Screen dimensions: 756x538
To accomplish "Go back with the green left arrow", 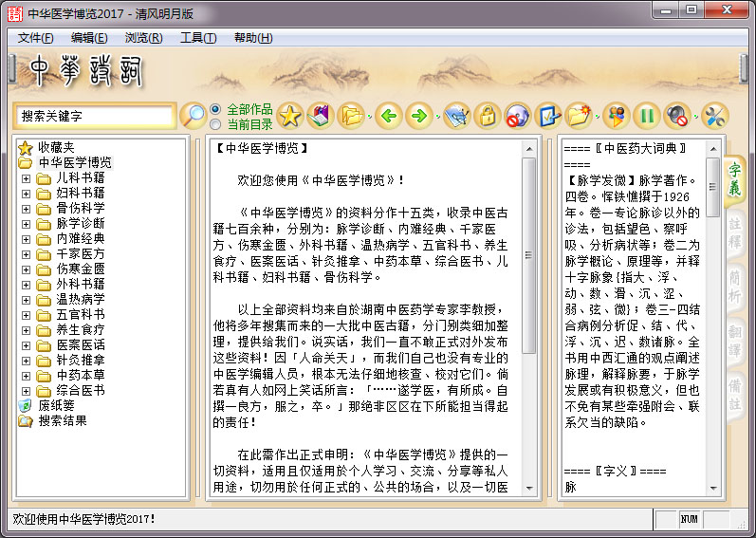I will [x=389, y=116].
